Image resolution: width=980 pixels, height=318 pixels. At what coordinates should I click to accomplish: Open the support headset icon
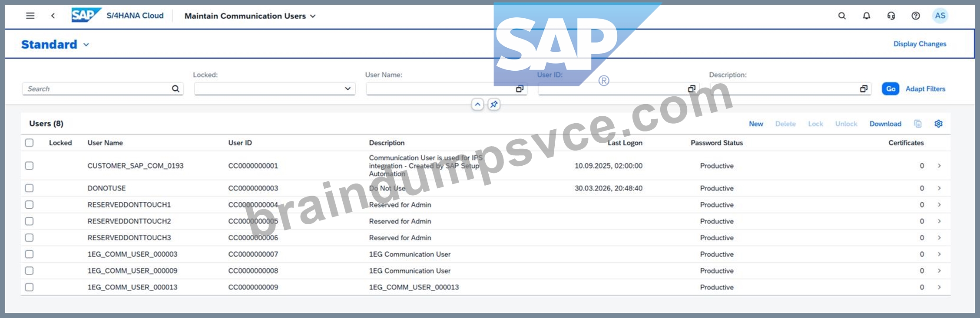[891, 16]
